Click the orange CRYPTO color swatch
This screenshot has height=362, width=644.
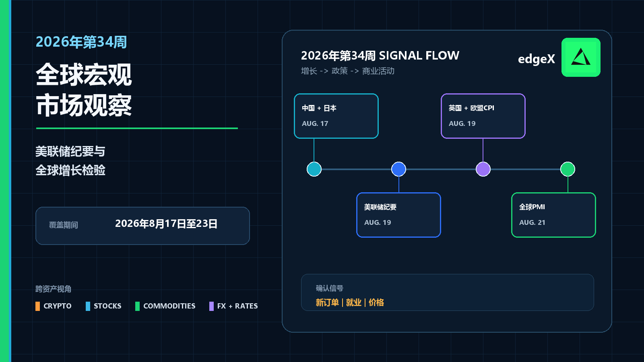(x=37, y=306)
